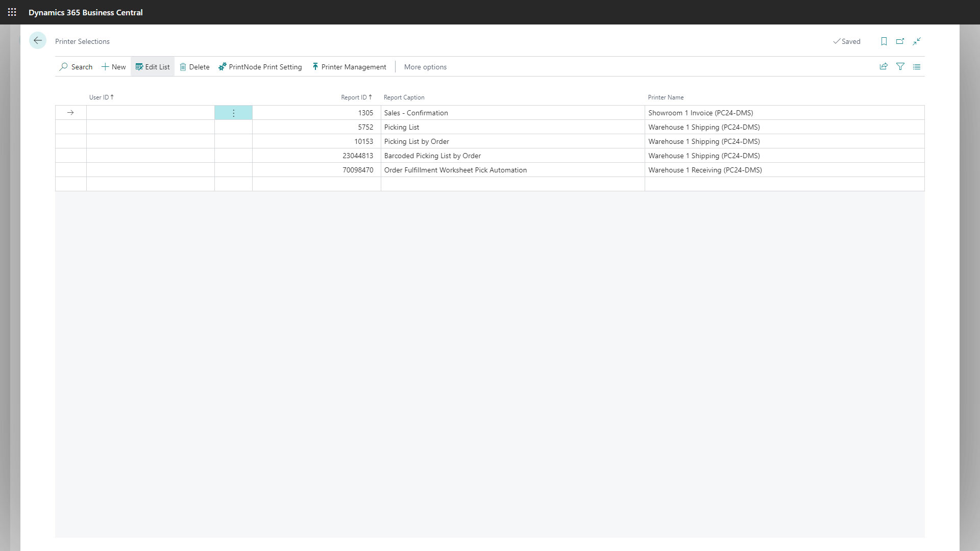The height and width of the screenshot is (551, 980).
Task: Open the row ellipsis menu on the first row
Action: [x=233, y=113]
